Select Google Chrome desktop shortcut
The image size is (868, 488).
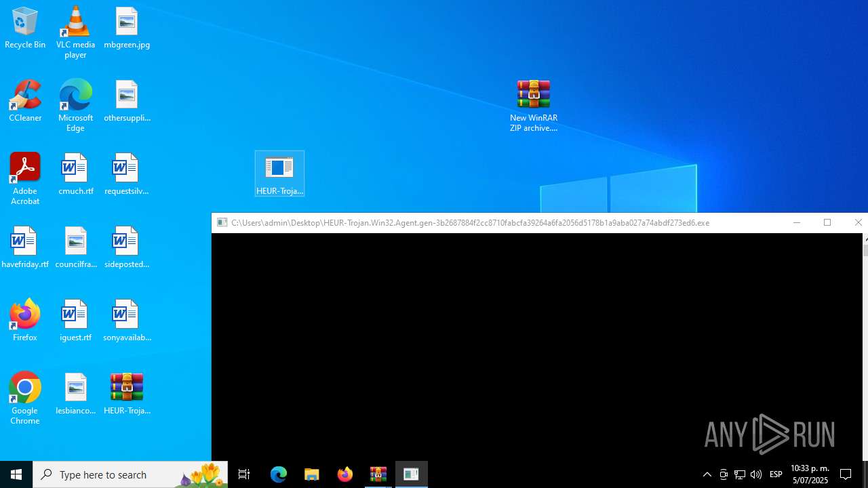pos(25,399)
